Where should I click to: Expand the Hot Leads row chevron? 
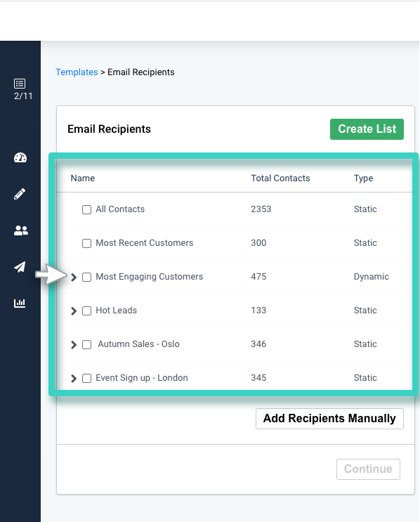pyautogui.click(x=74, y=311)
